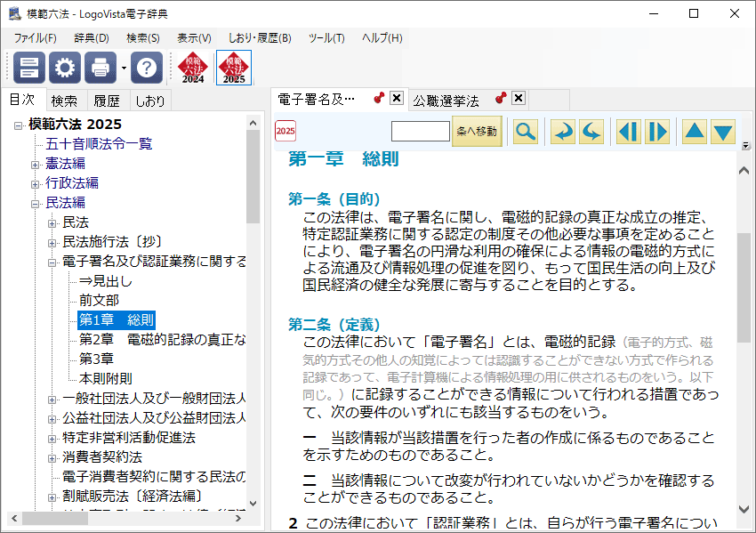
Task: Select the 模範六法 2025 dictionary icon
Action: point(234,68)
